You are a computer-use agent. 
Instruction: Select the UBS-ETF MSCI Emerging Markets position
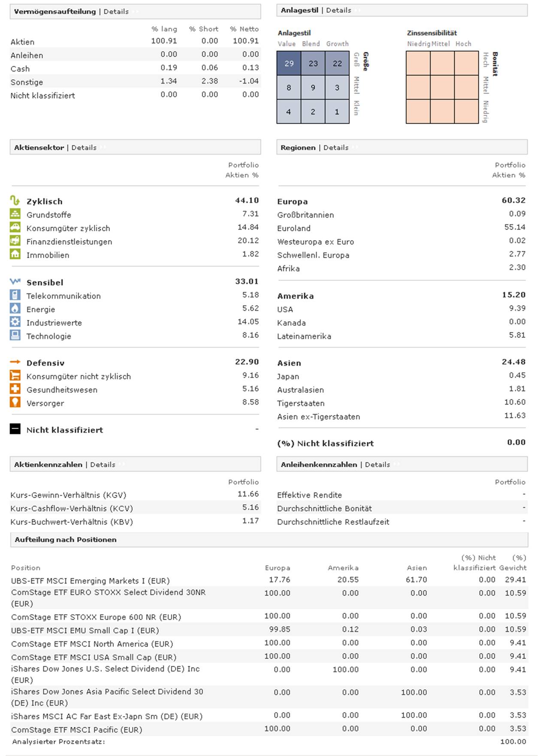(x=91, y=581)
